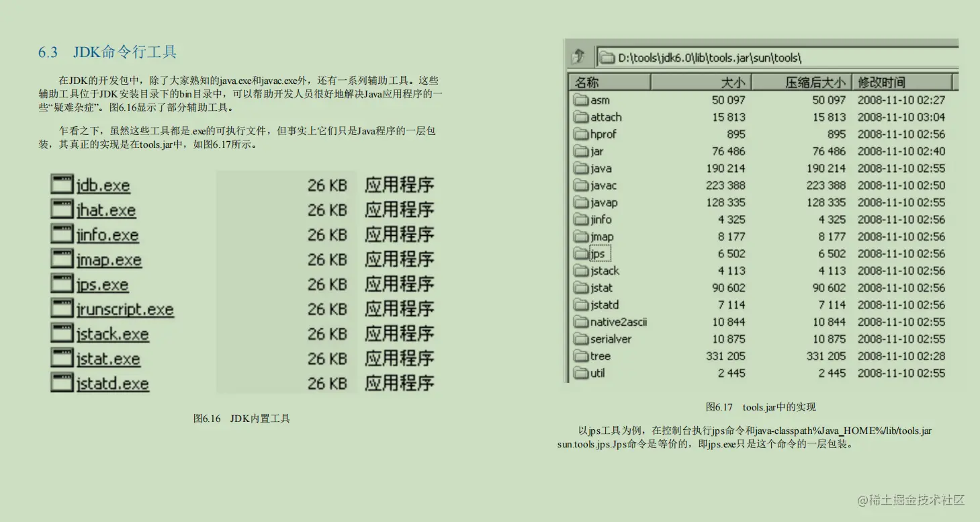Open the jstatd.exe application icon
This screenshot has width=980, height=522.
101,384
